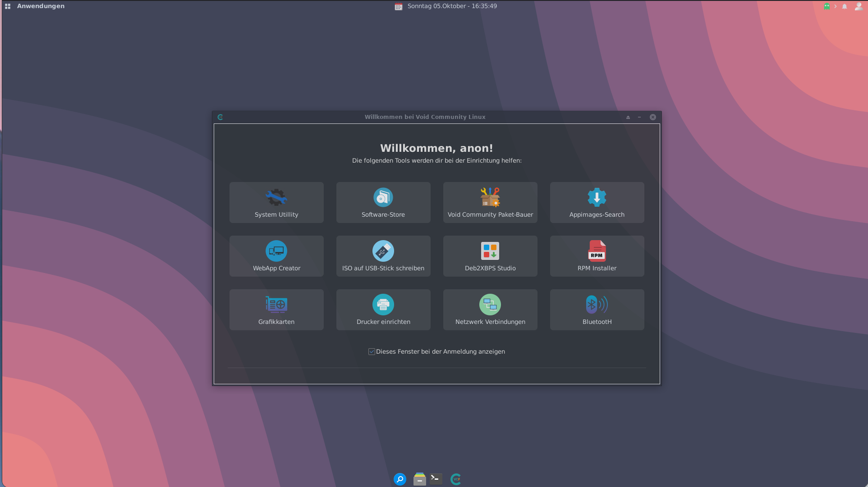Screen dimensions: 868x487
Task: Open Void Community Paket-Bauer
Action: [490, 202]
